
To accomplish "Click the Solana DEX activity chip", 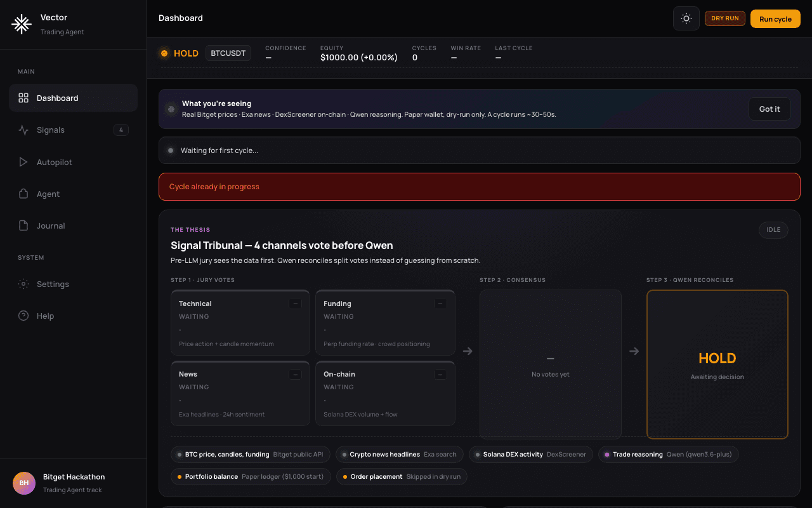I will coord(532,455).
